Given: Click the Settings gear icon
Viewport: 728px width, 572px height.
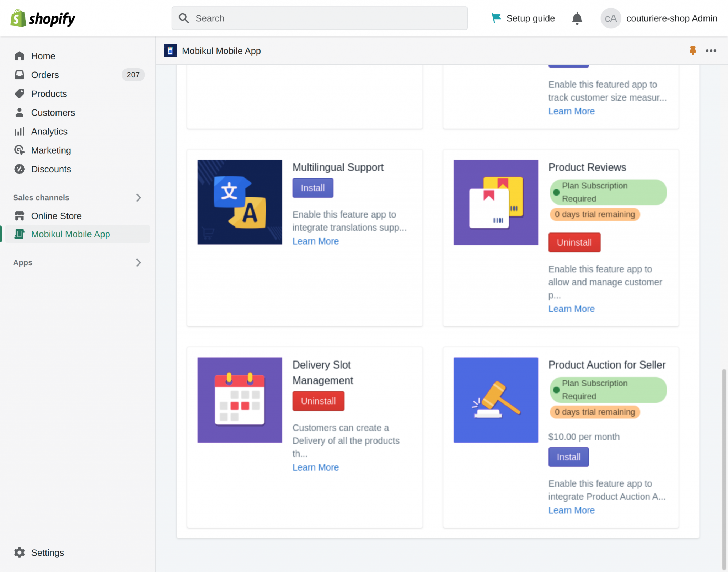Looking at the screenshot, I should [20, 552].
